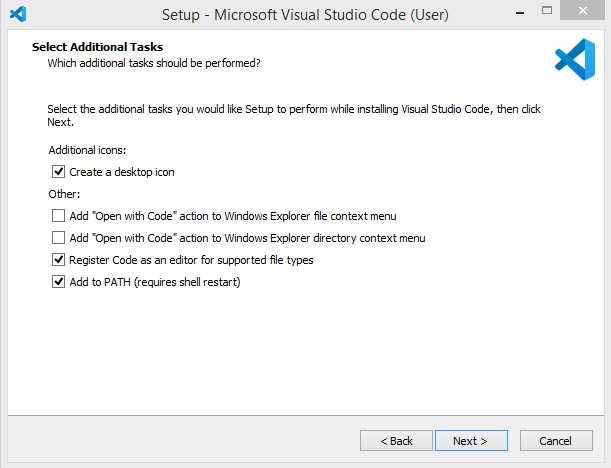This screenshot has height=468, width=611.
Task: Click the VS Code icon in title bar
Action: [x=17, y=15]
